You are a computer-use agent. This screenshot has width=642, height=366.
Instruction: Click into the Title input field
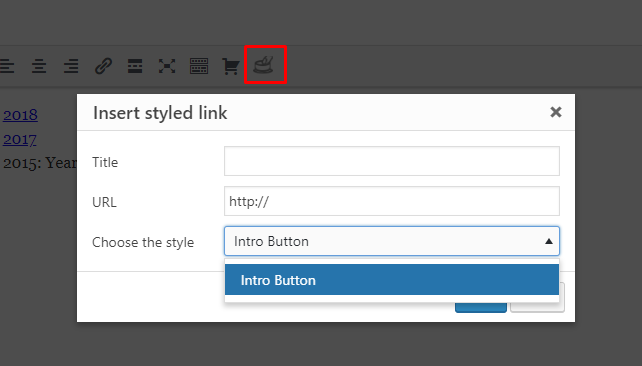[x=392, y=161]
